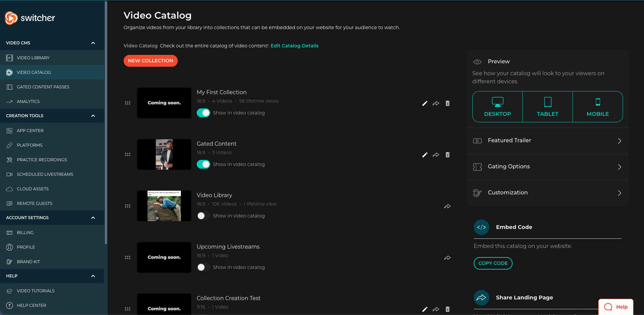644x315 pixels.
Task: Toggle Gated Content show in catalog
Action: [203, 164]
